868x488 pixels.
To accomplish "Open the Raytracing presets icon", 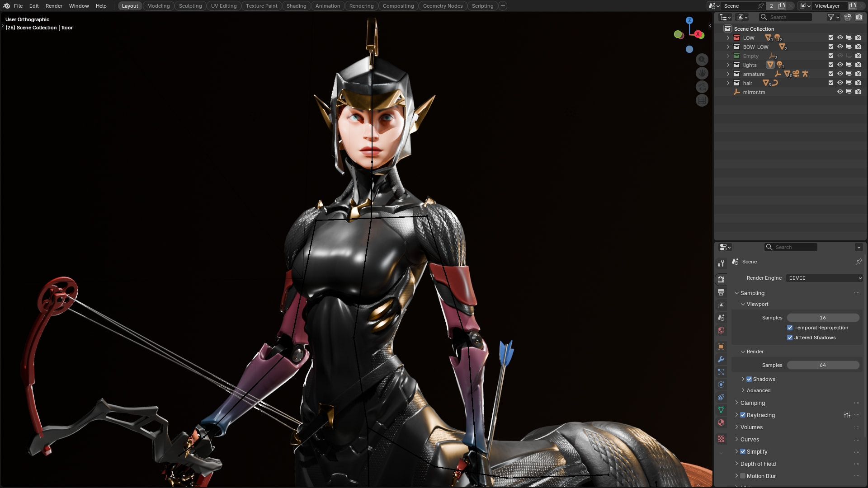I will 847,415.
